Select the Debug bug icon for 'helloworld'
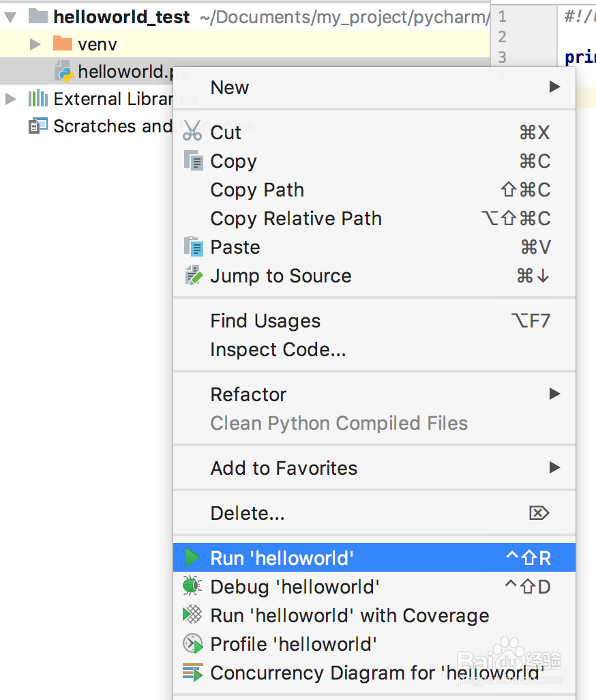Viewport: 596px width, 700px height. (192, 586)
